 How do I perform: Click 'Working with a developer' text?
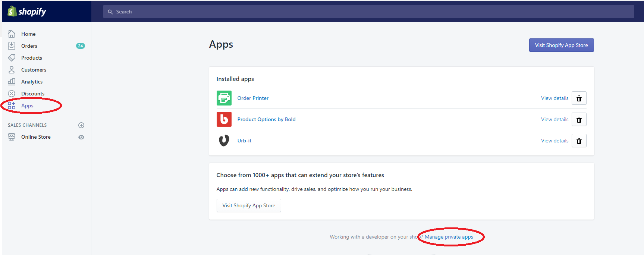tap(376, 237)
